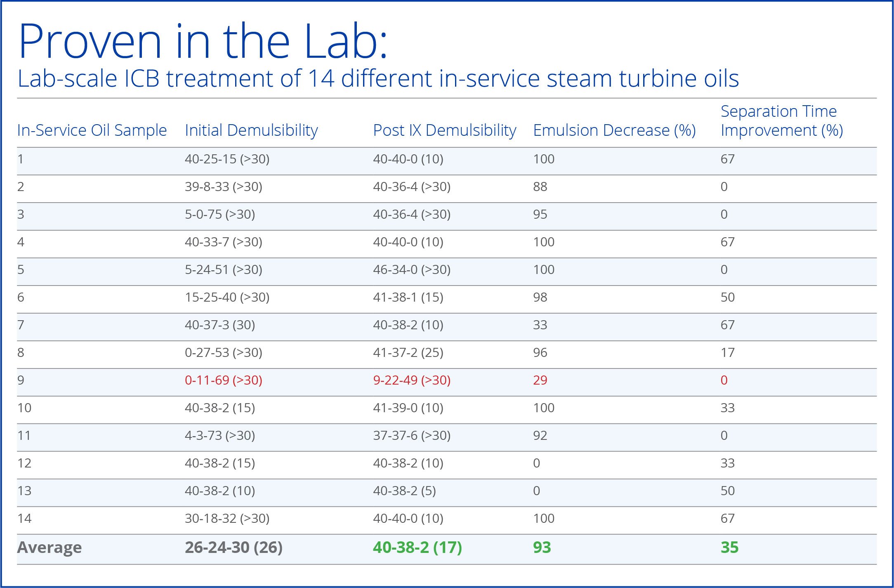Select red initial value '0-11-69 (>30)'

pos(223,380)
